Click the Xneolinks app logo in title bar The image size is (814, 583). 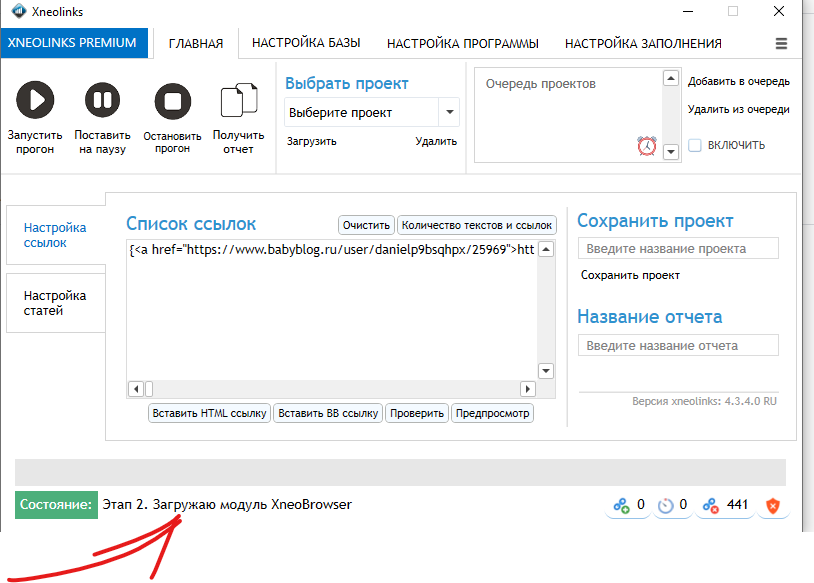tap(19, 11)
